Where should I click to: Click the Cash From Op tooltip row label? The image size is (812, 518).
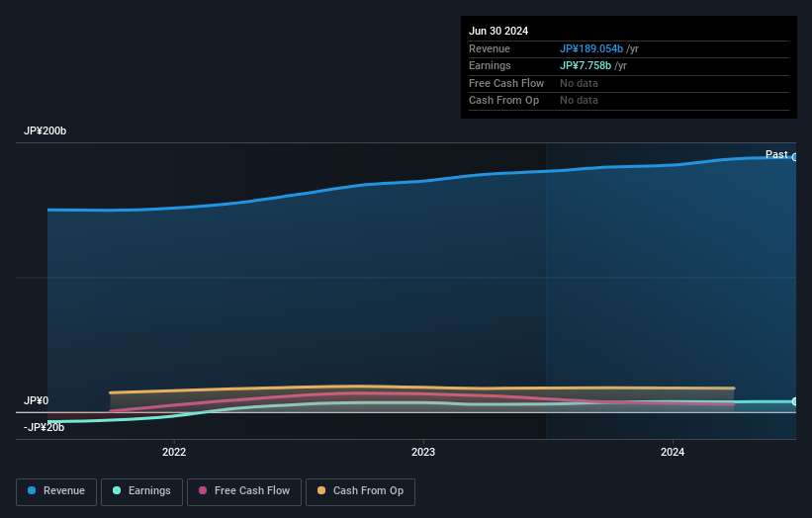(503, 101)
